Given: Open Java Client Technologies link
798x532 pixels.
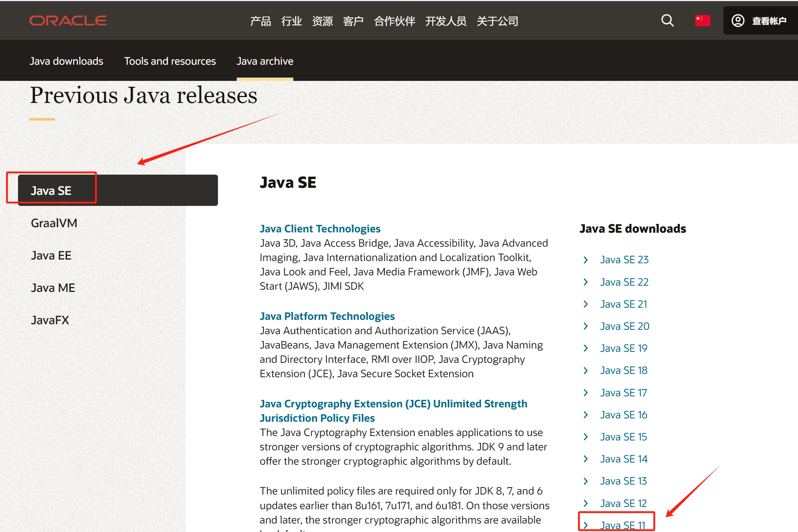Looking at the screenshot, I should (x=320, y=229).
